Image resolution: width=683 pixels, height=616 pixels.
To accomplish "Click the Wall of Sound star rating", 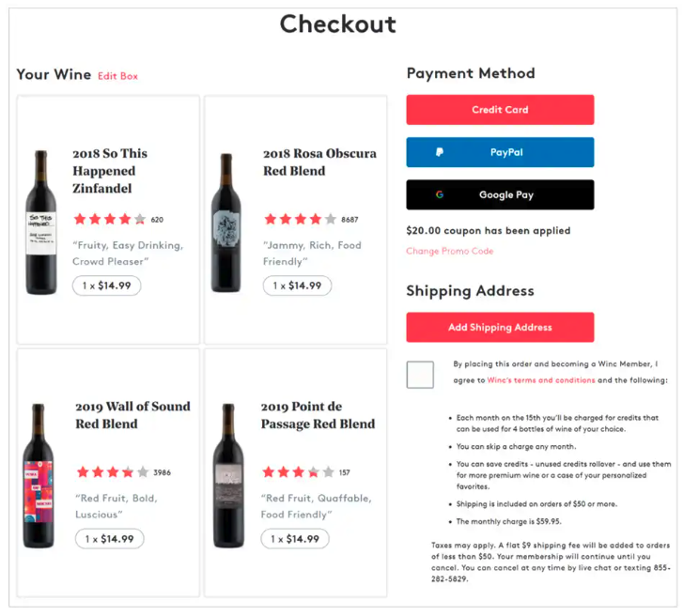I will coord(113,472).
